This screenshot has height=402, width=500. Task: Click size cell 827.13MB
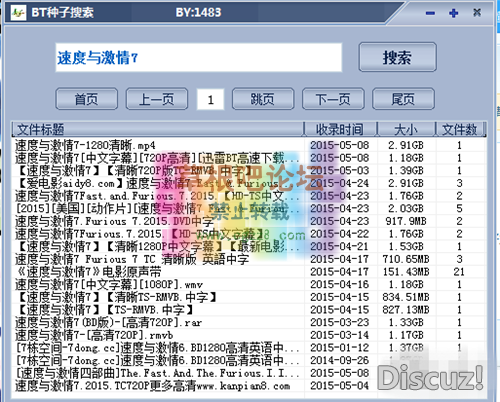click(x=406, y=310)
